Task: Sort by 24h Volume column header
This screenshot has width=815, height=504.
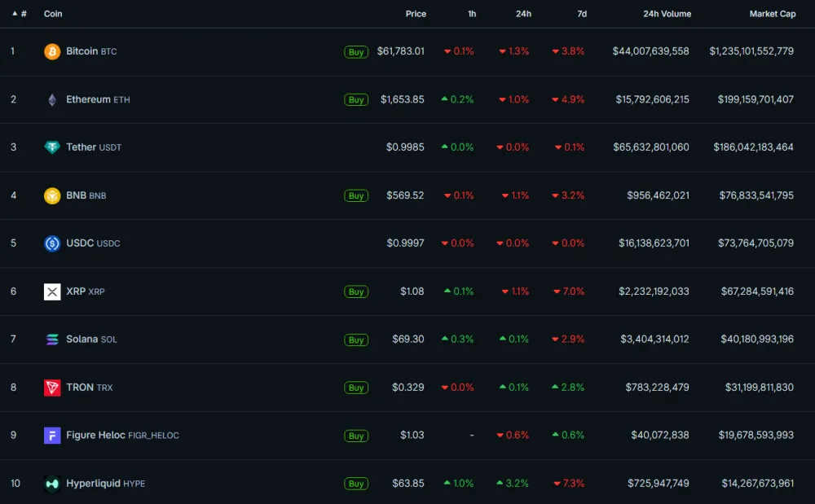Action: (667, 14)
